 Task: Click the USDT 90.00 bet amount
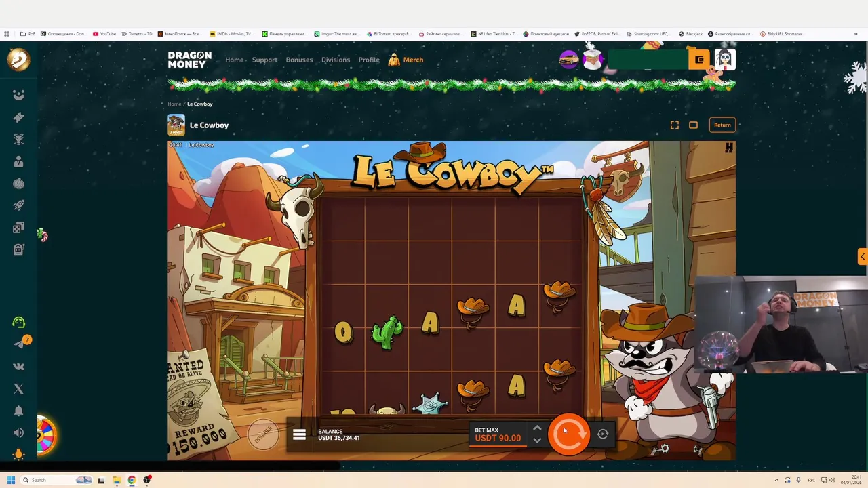[x=498, y=438]
